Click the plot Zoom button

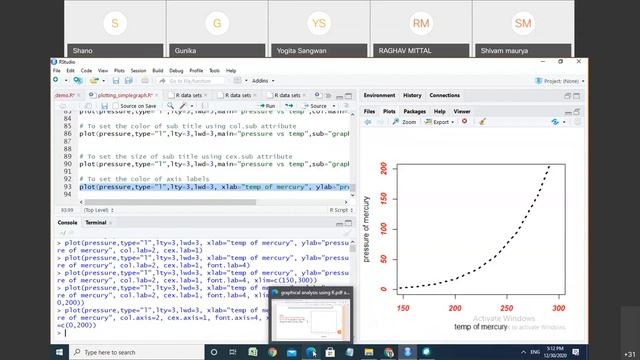coord(404,122)
